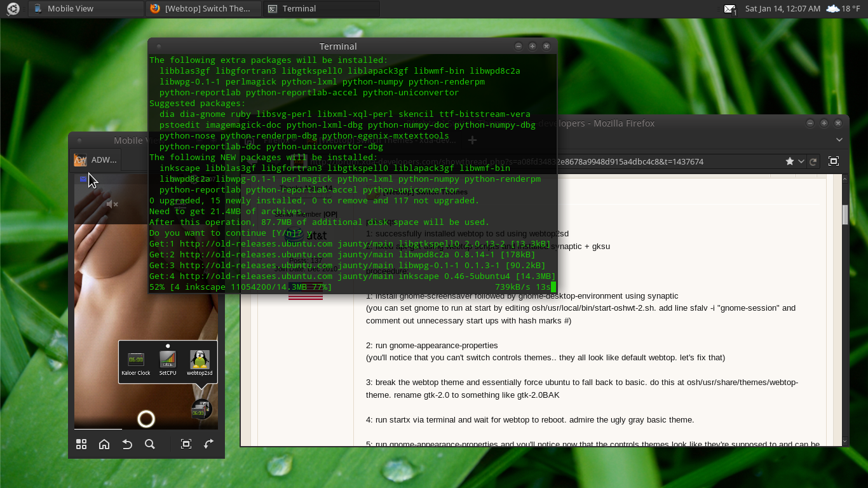The image size is (868, 488).
Task: Launch the webtop2sd app
Action: pyautogui.click(x=200, y=363)
